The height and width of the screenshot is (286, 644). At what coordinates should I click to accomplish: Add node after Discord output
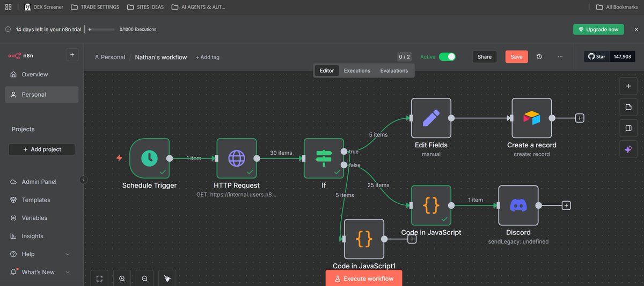click(x=566, y=205)
